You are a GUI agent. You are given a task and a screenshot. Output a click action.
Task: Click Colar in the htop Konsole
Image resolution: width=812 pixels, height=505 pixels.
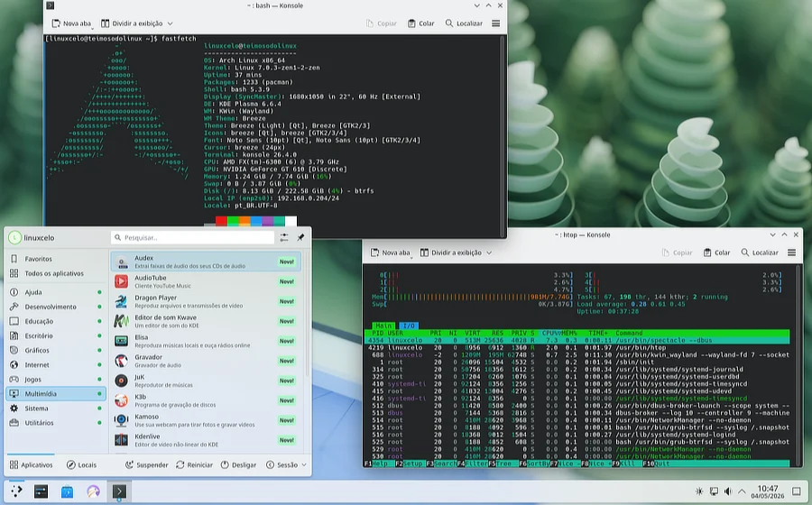click(x=716, y=252)
